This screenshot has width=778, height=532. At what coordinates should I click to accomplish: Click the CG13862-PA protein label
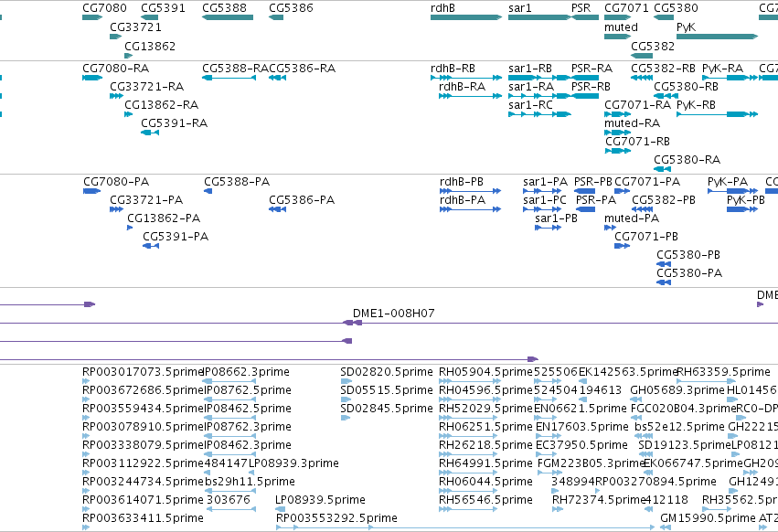click(x=164, y=218)
